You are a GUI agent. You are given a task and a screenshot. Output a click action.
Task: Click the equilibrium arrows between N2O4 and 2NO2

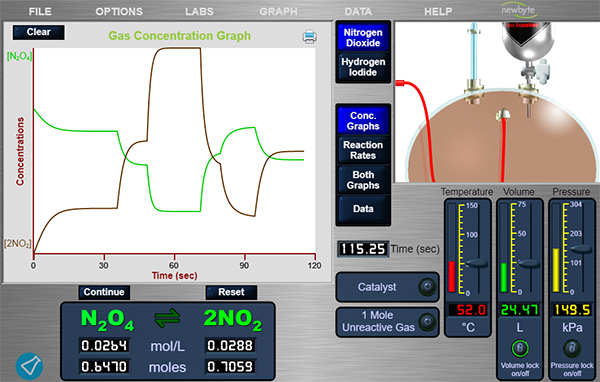[x=167, y=318]
